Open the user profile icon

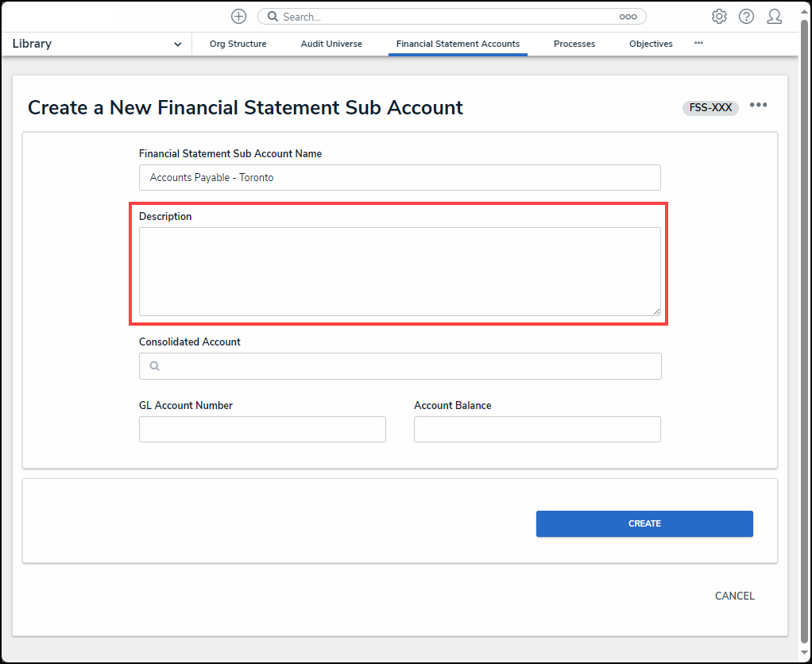(774, 17)
